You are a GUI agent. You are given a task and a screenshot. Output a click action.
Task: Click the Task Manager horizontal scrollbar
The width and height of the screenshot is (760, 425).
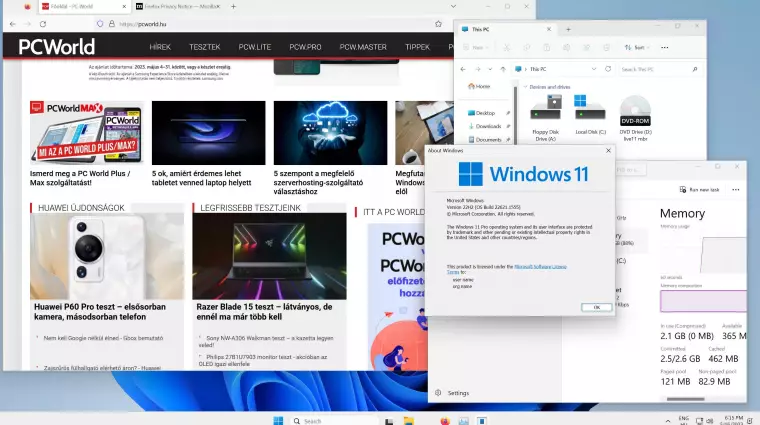(x=685, y=399)
